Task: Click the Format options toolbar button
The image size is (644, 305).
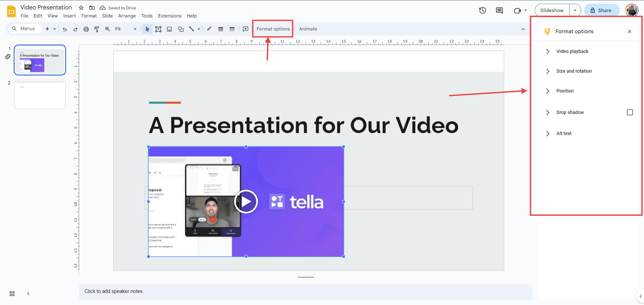Action: pos(273,29)
